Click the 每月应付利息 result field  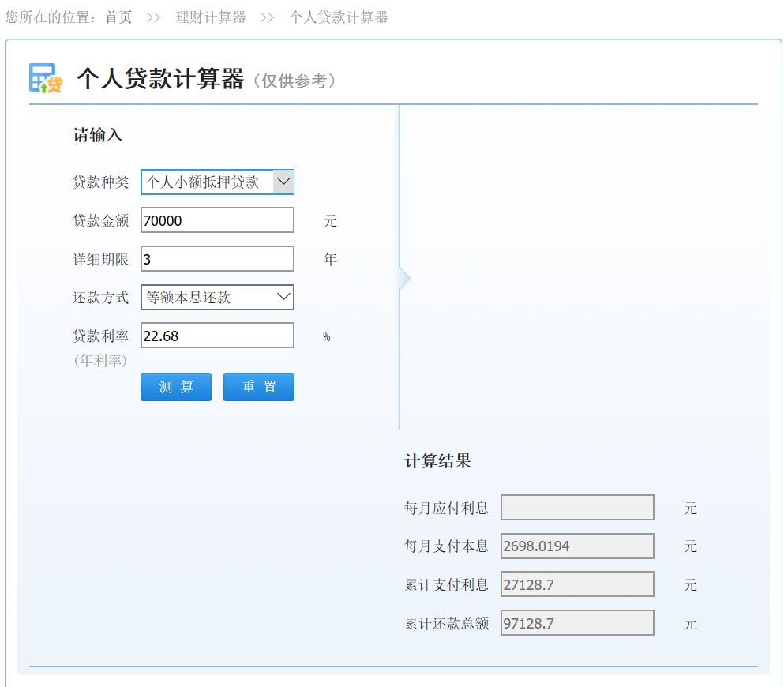pyautogui.click(x=577, y=507)
